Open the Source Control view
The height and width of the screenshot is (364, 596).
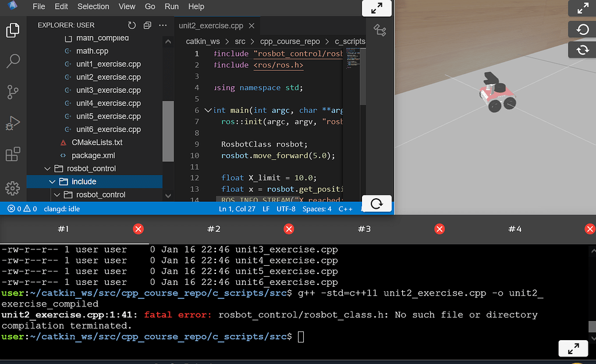coord(13,92)
